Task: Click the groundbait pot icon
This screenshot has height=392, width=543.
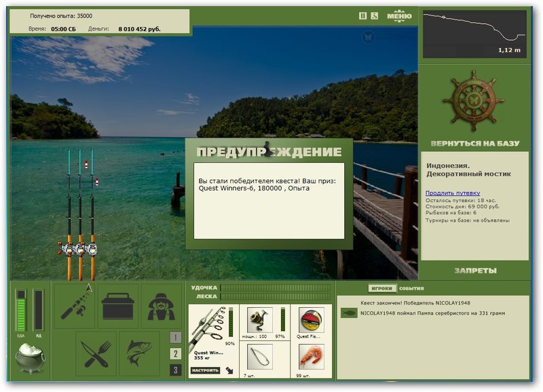Action: click(x=30, y=359)
